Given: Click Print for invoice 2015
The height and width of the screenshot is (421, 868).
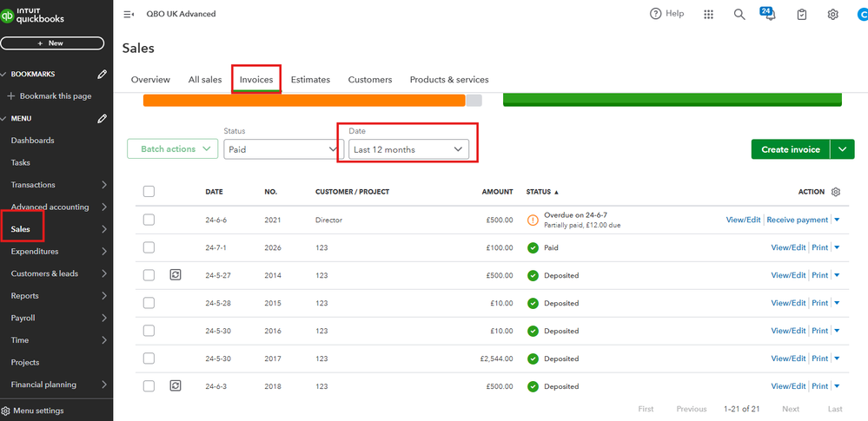Looking at the screenshot, I should [x=820, y=303].
